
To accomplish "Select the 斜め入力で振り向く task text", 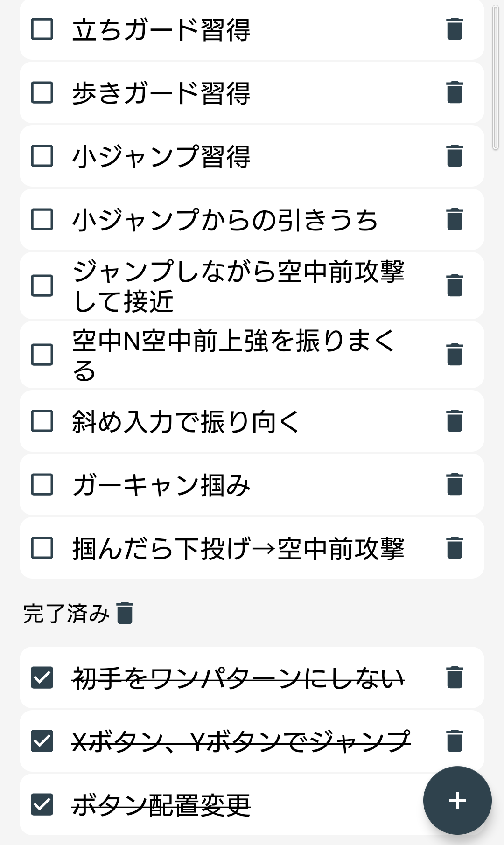I will [186, 421].
